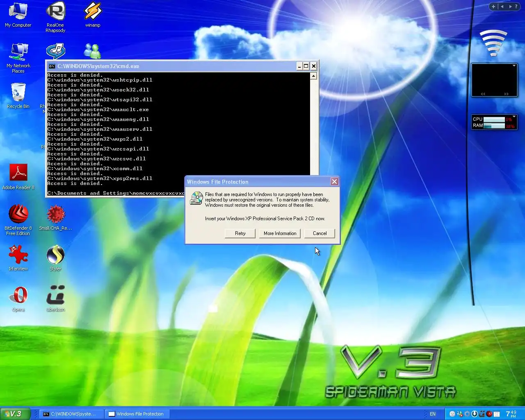
Task: Launch Adobe Reader 8 shortcut
Action: [18, 177]
